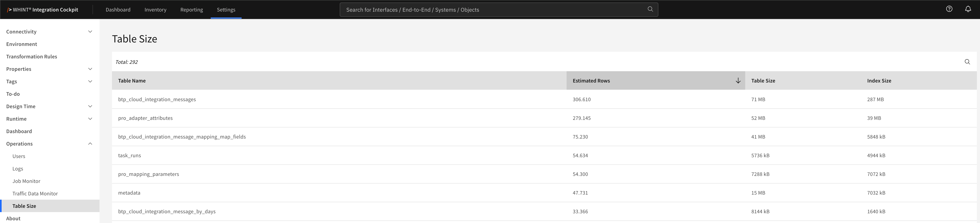Click the table search magnifier icon
This screenshot has width=980, height=223.
pos(967,62)
